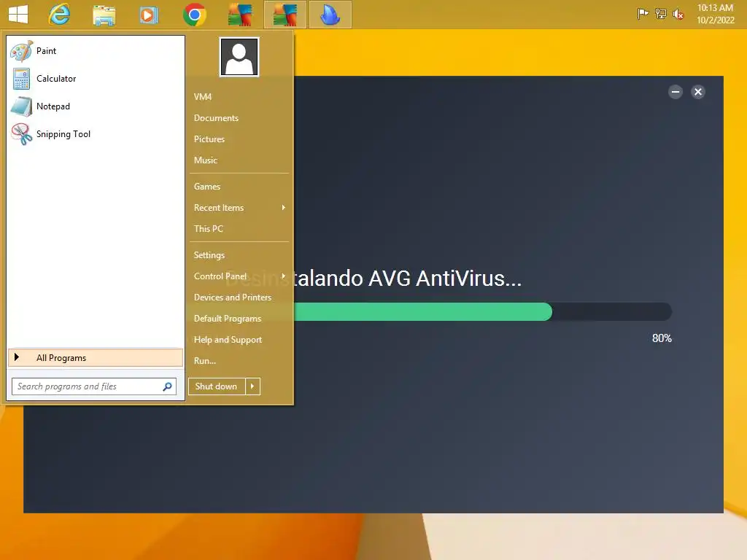This screenshot has width=747, height=560.
Task: Expand the Recent Items submenu arrow
Action: click(284, 208)
